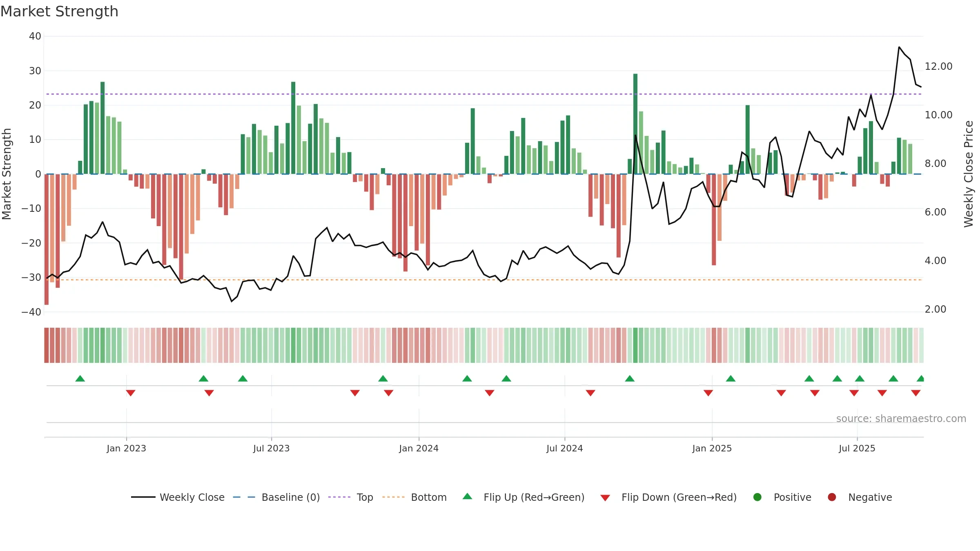Select the green flip-up triangle near September 2024
The height and width of the screenshot is (551, 980).
[x=630, y=378]
